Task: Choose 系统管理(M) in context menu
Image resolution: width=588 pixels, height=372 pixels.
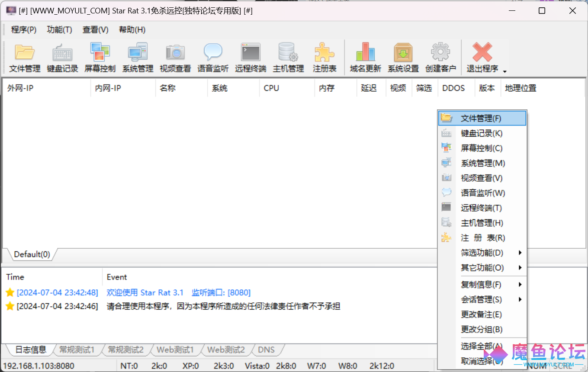Action: point(482,163)
